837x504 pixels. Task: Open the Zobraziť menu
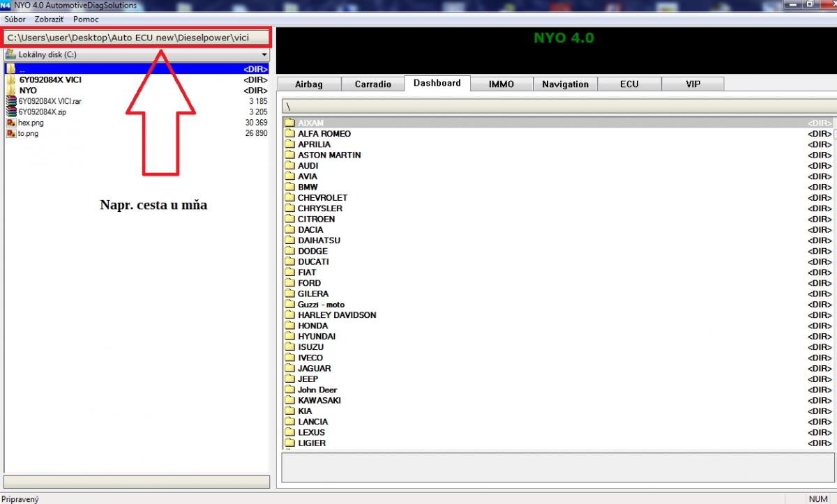coord(50,19)
